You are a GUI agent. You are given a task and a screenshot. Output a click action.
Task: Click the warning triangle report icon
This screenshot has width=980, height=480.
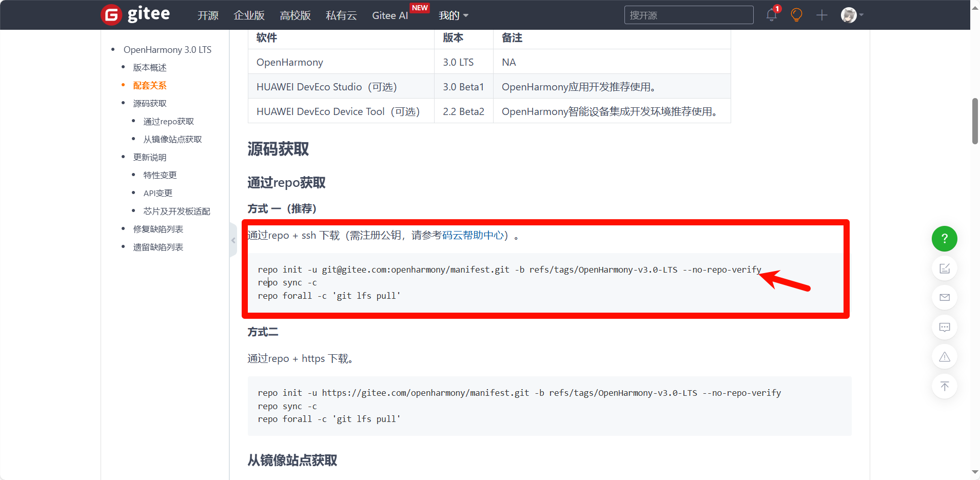944,357
